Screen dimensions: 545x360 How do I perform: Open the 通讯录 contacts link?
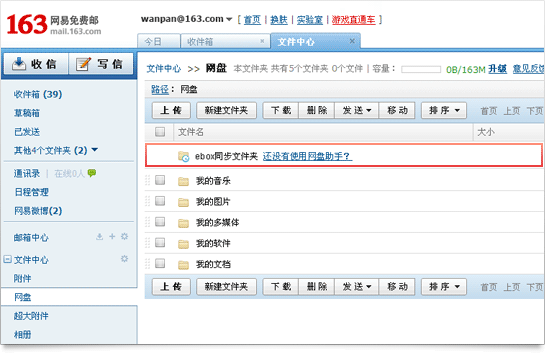pos(27,173)
